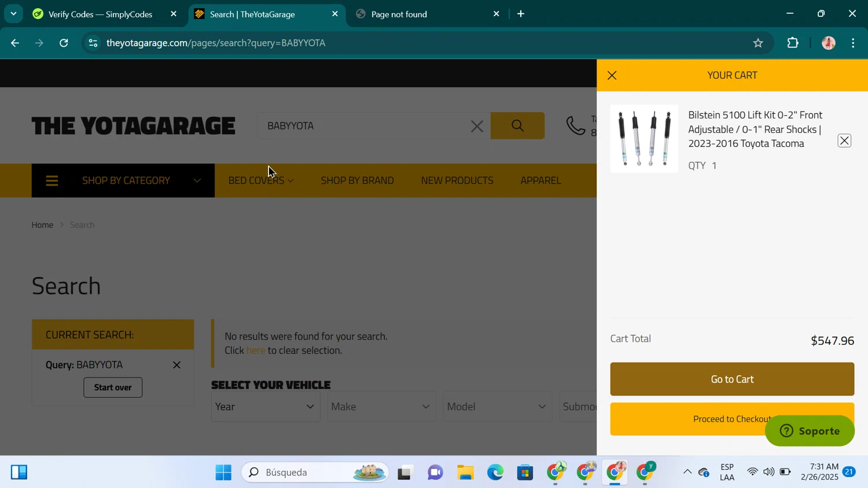Remove the BABYYOTA query filter
Viewport: 868px width, 488px height.
[176, 365]
